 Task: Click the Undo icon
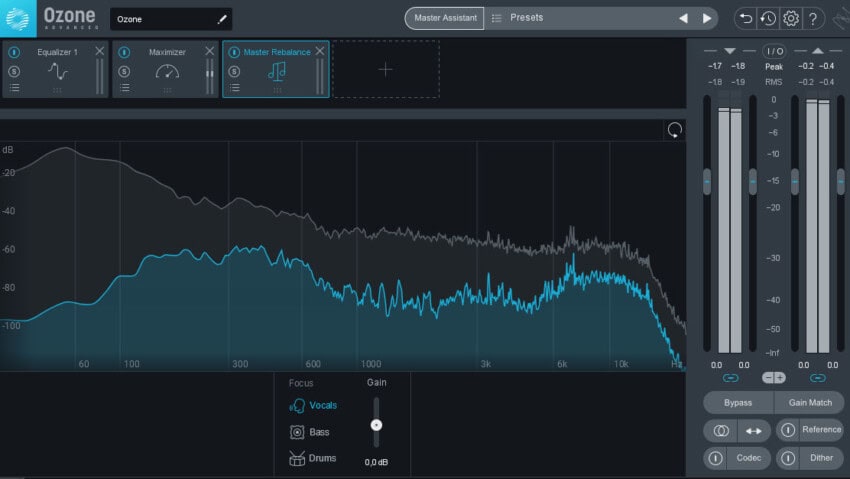coord(746,18)
